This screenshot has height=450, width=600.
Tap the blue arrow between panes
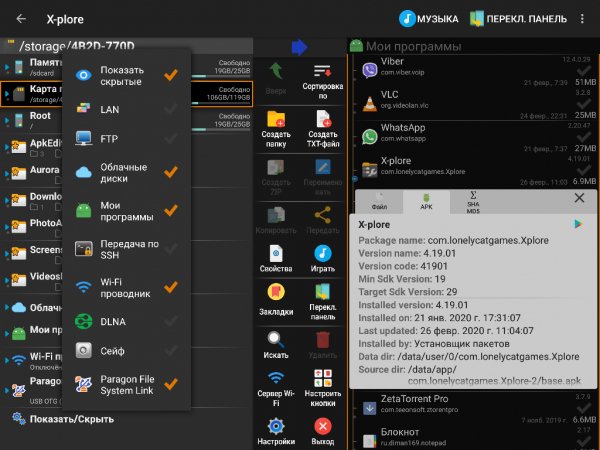point(299,47)
